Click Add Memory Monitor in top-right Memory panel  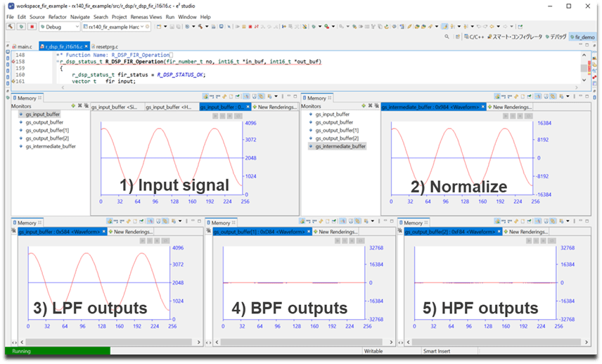364,105
